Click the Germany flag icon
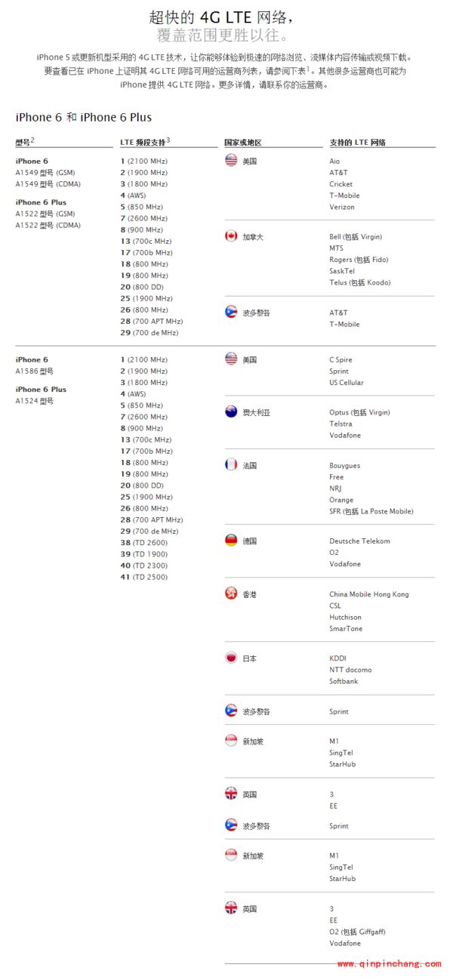Image resolution: width=453 pixels, height=980 pixels. click(x=231, y=541)
